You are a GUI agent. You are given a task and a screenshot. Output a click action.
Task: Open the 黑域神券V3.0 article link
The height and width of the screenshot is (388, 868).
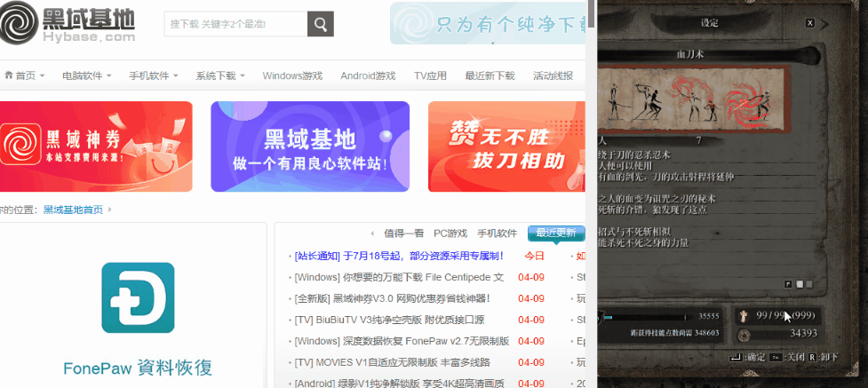392,298
